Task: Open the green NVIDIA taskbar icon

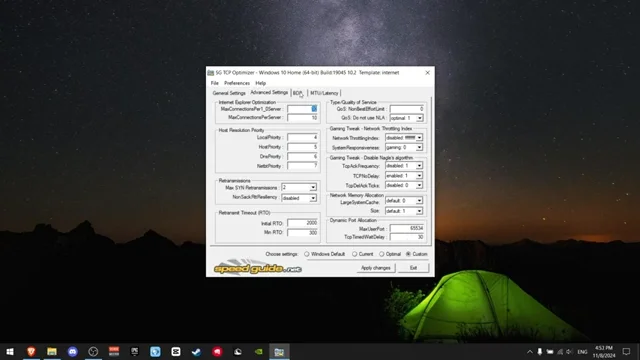Action: pos(259,351)
